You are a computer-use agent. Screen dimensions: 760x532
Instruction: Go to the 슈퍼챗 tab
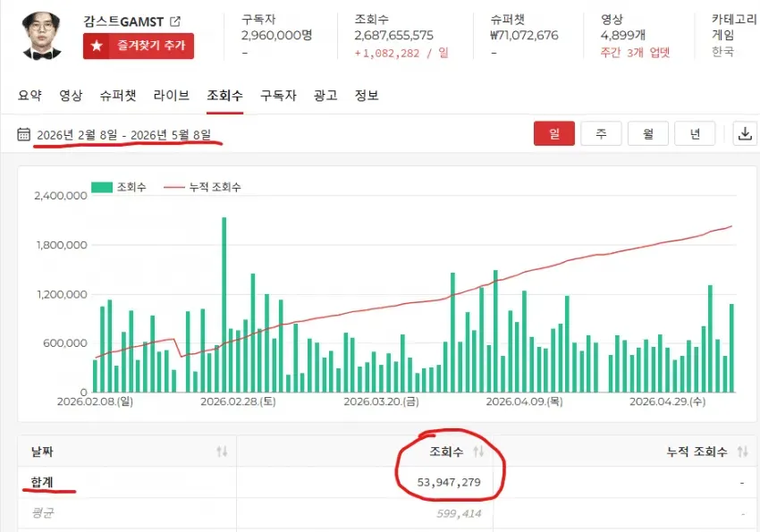[x=118, y=96]
